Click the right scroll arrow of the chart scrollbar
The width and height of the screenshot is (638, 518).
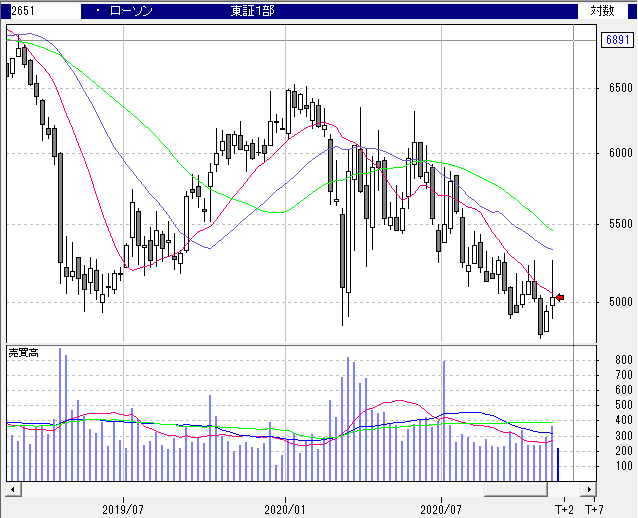[589, 489]
